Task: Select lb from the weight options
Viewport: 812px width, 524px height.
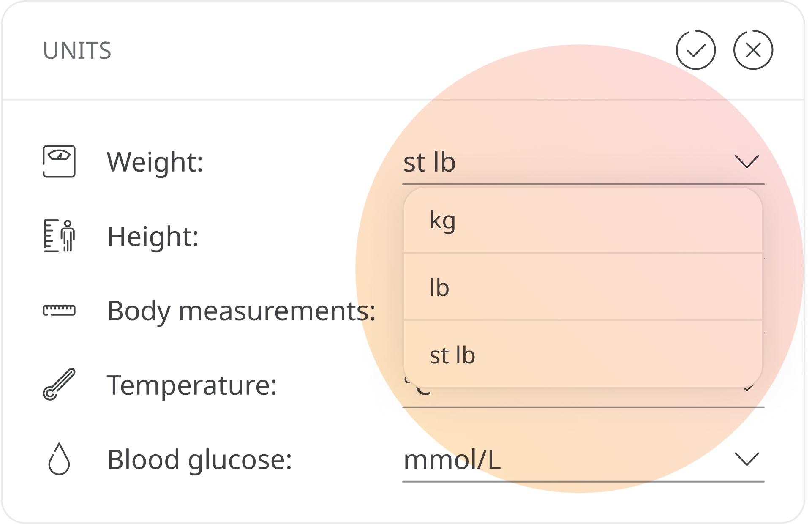Action: click(583, 287)
